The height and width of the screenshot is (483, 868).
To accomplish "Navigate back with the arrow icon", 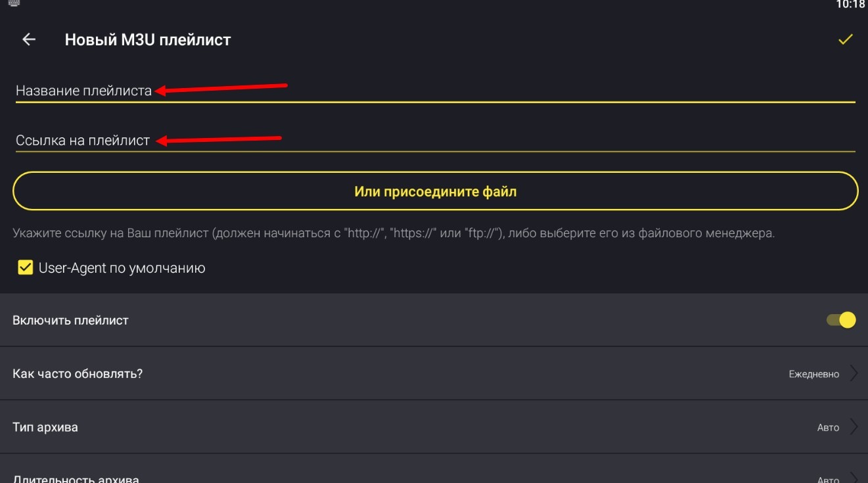I will (28, 41).
